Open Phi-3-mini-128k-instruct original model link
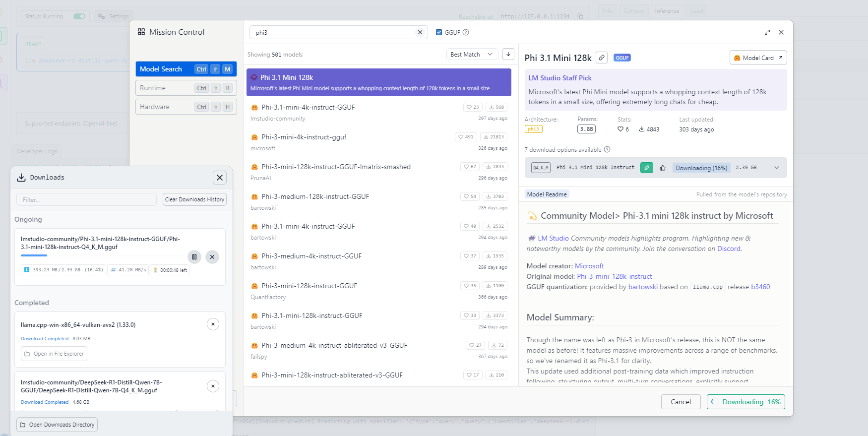 click(614, 276)
